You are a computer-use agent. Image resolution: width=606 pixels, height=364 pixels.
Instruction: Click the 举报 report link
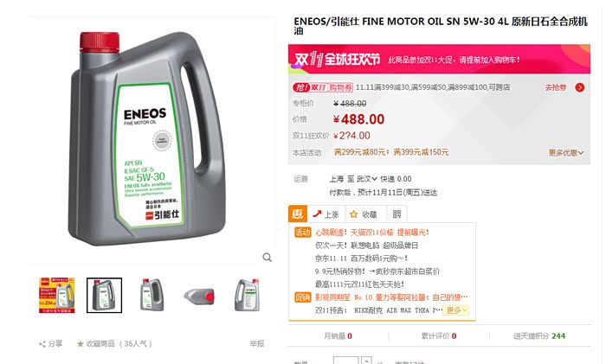click(256, 343)
